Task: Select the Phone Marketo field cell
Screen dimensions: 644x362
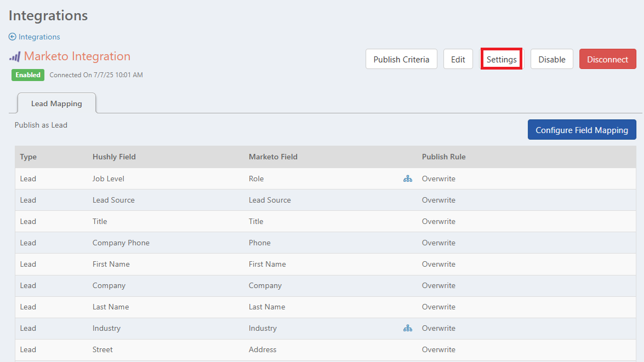Action: (260, 243)
